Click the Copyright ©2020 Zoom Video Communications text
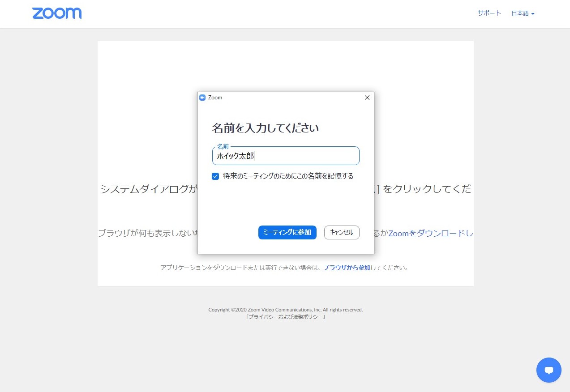The image size is (570, 392). pos(286,310)
